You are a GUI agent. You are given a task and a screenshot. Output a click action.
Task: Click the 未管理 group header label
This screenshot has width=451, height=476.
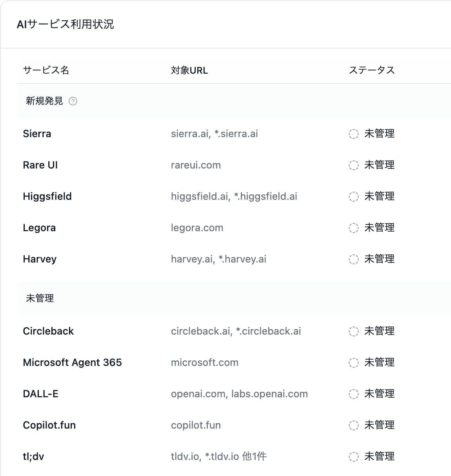tap(40, 299)
